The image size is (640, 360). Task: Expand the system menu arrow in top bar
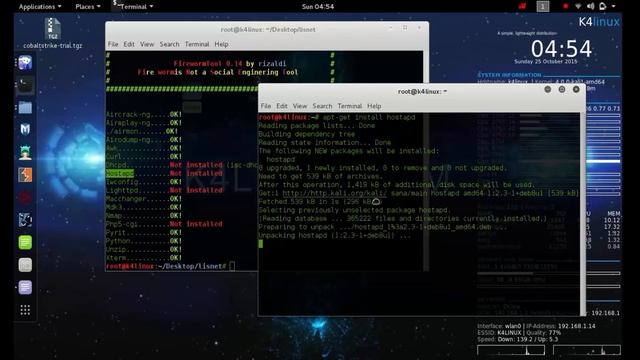pyautogui.click(x=613, y=6)
